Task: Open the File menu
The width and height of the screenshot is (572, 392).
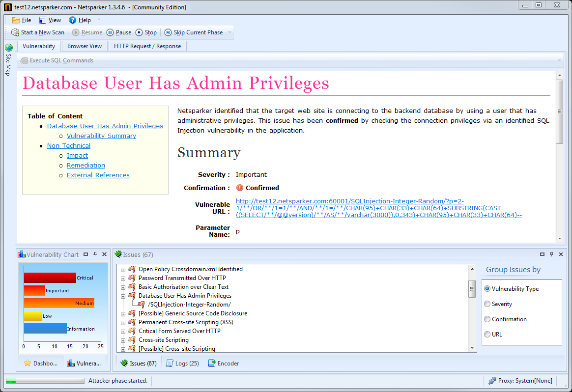Action: pyautogui.click(x=22, y=20)
